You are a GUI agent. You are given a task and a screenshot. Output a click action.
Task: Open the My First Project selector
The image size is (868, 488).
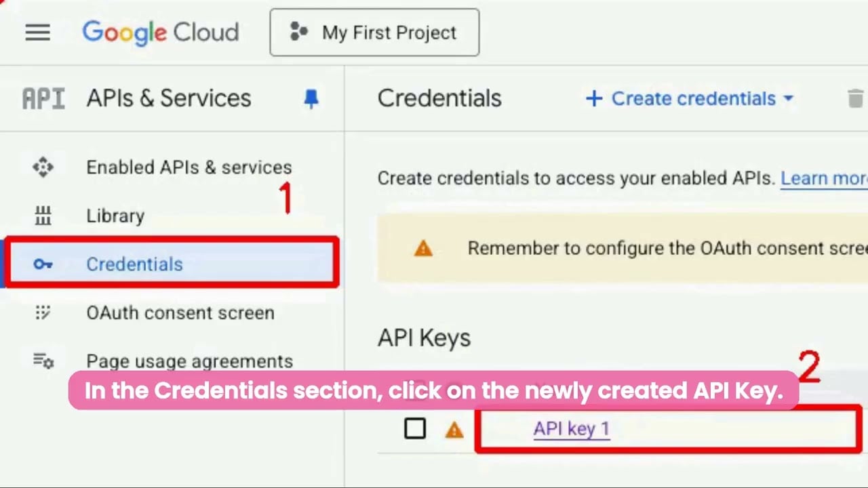[x=374, y=33]
